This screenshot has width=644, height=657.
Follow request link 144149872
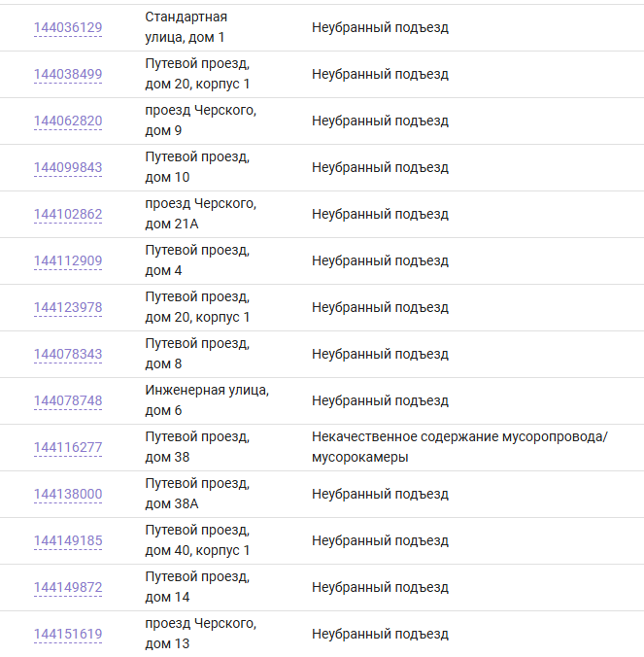[x=67, y=588]
